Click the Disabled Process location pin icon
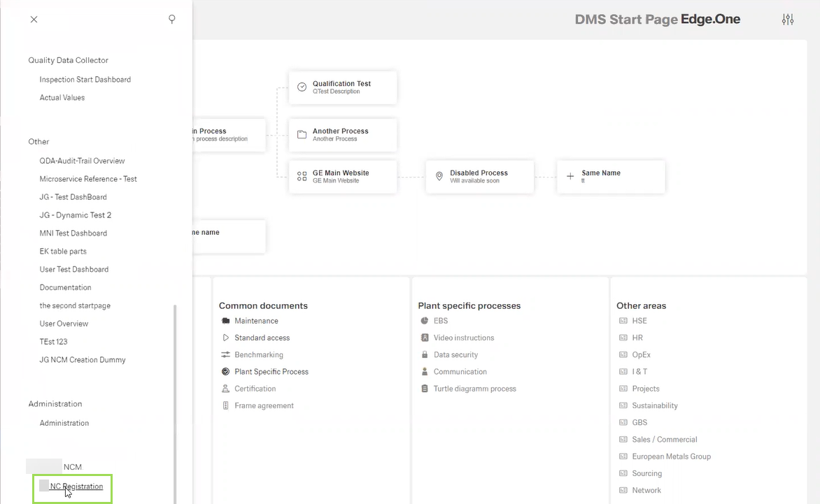The height and width of the screenshot is (504, 820). click(439, 177)
